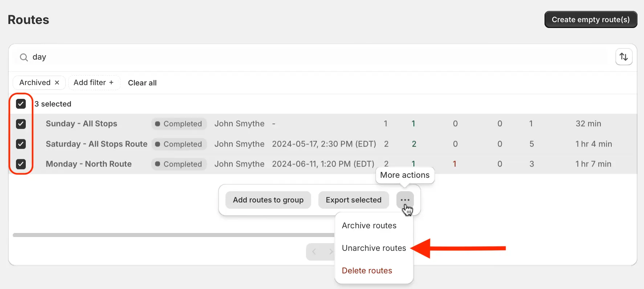
Task: Click Add routes to group
Action: point(268,200)
